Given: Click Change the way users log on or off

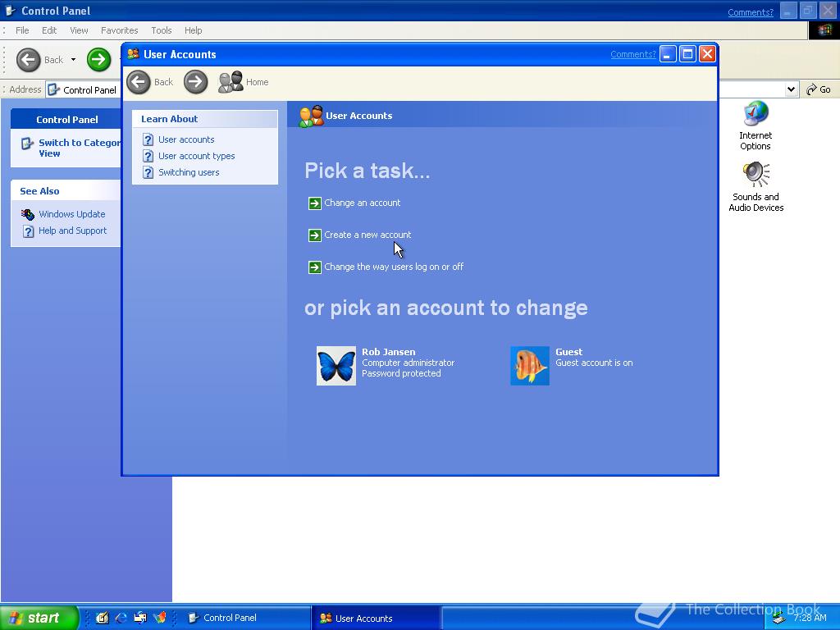Looking at the screenshot, I should pos(394,267).
